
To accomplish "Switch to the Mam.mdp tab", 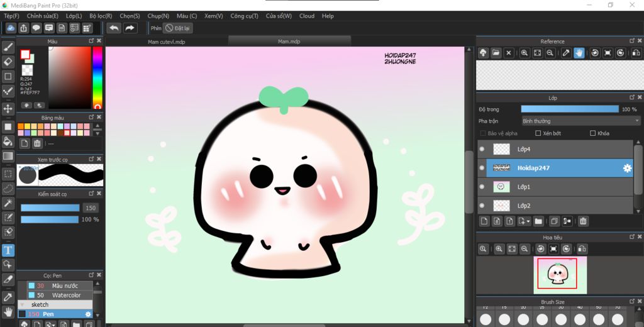I will tap(289, 42).
